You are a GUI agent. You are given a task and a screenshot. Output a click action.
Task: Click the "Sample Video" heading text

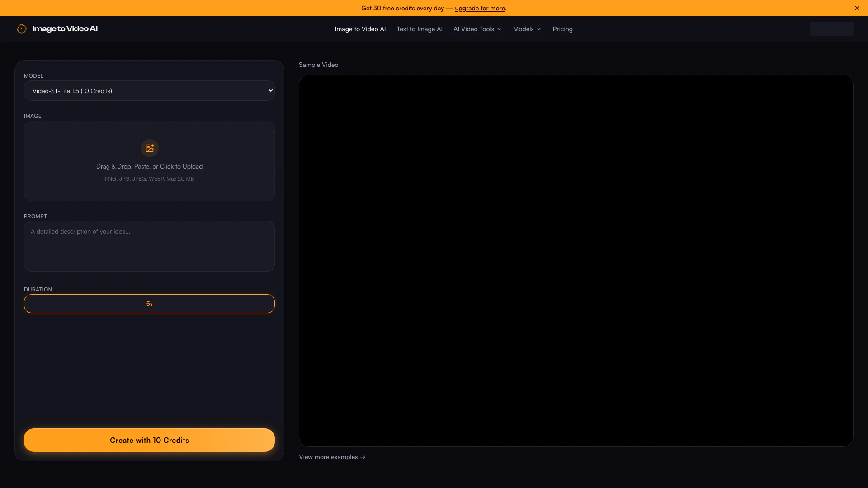[x=319, y=65]
